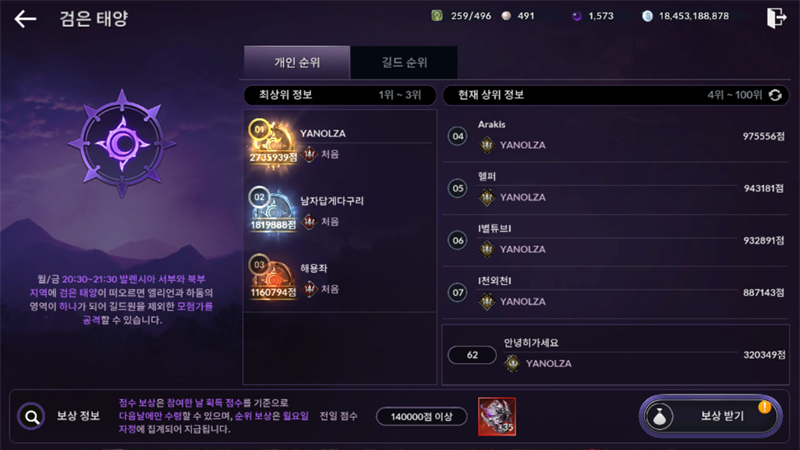The image size is (800, 450).
Task: Refresh the current top ranking list
Action: 775,95
